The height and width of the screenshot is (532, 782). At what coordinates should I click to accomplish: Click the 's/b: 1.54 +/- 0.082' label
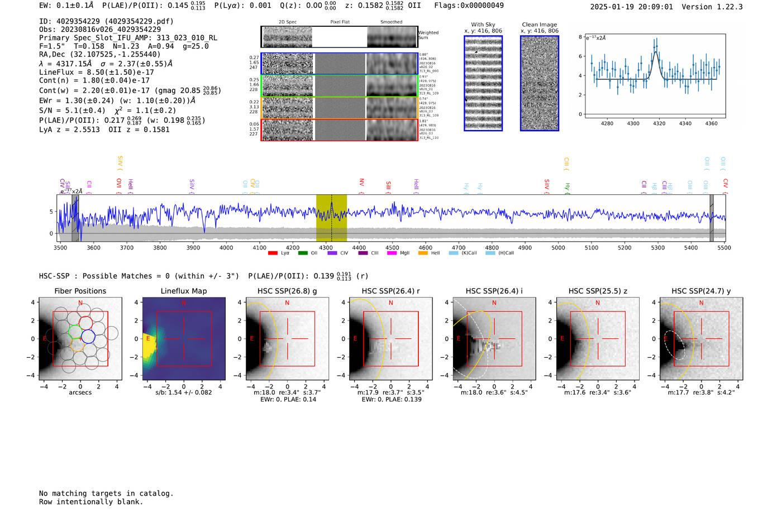click(x=184, y=392)
